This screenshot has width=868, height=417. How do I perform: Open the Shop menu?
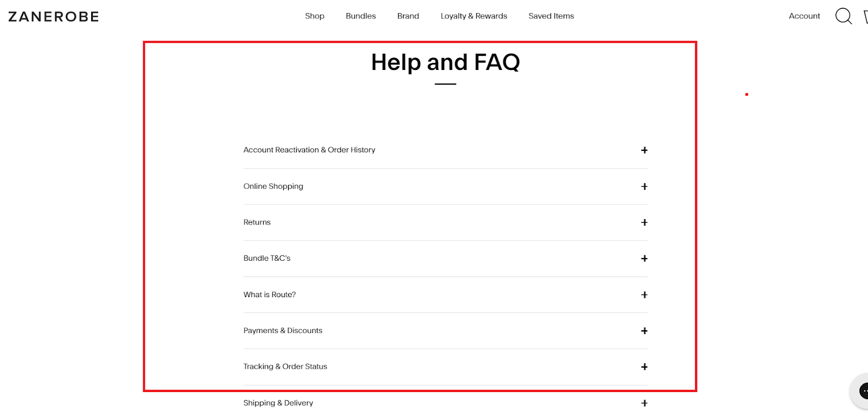point(315,16)
